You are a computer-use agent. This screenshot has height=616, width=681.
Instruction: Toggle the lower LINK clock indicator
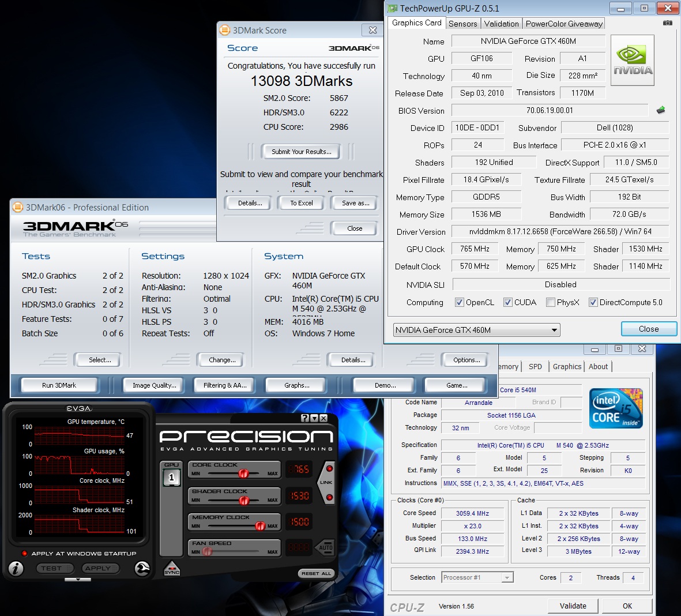(x=330, y=497)
